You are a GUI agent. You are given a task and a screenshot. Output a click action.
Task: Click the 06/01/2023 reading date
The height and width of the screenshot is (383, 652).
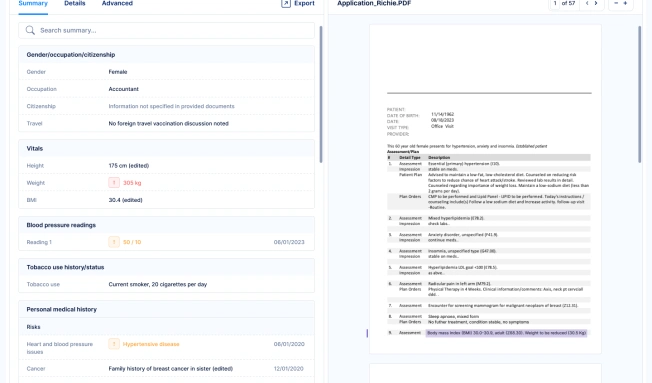pos(289,242)
